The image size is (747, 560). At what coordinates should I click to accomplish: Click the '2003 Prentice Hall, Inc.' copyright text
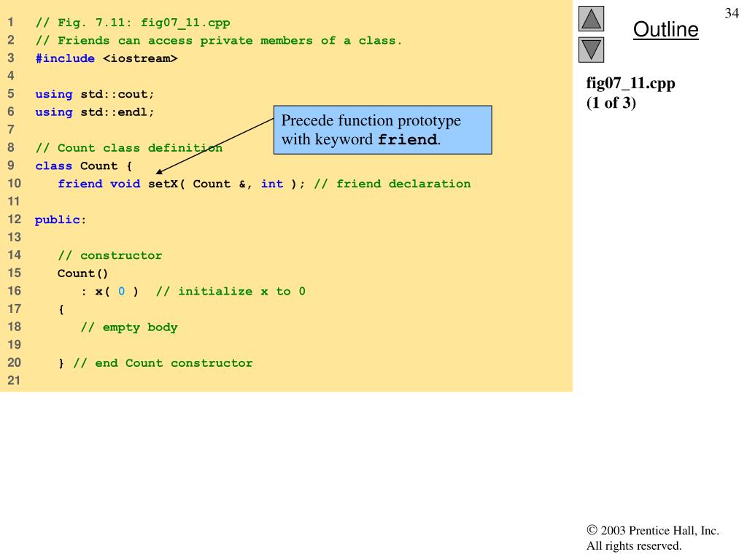[653, 531]
